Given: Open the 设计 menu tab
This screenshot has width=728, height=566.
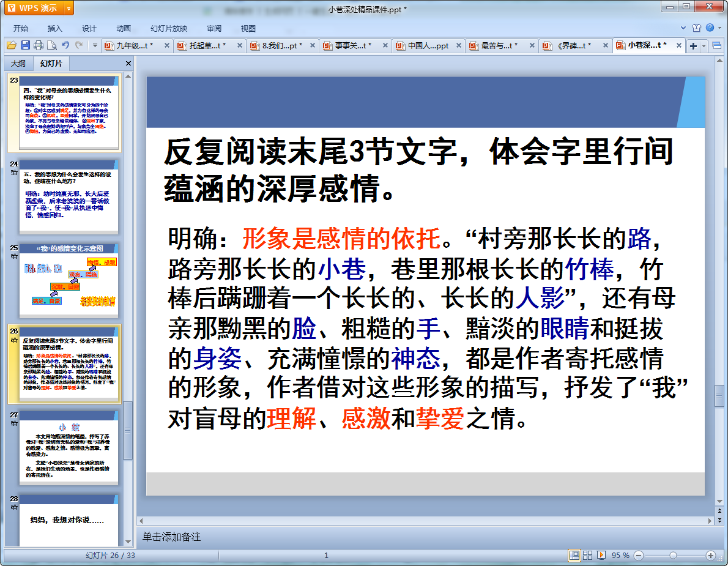Looking at the screenshot, I should pyautogui.click(x=89, y=28).
